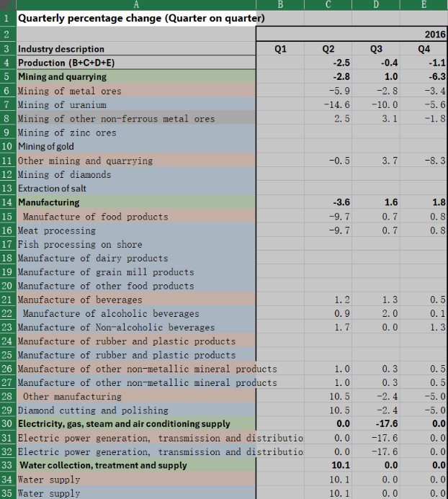Click 'Water collection, treatment and supply' cell
The image size is (448, 499).
coord(103,466)
